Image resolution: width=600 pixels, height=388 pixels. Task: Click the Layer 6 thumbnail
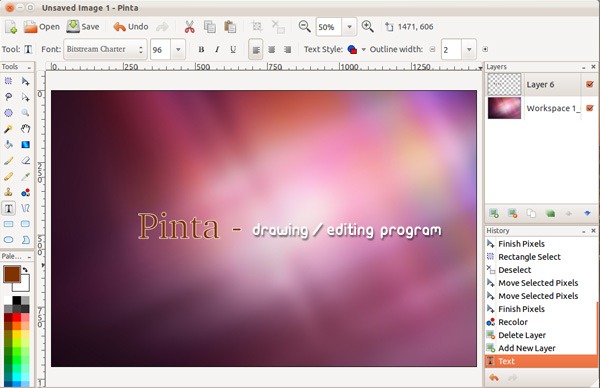[x=504, y=84]
